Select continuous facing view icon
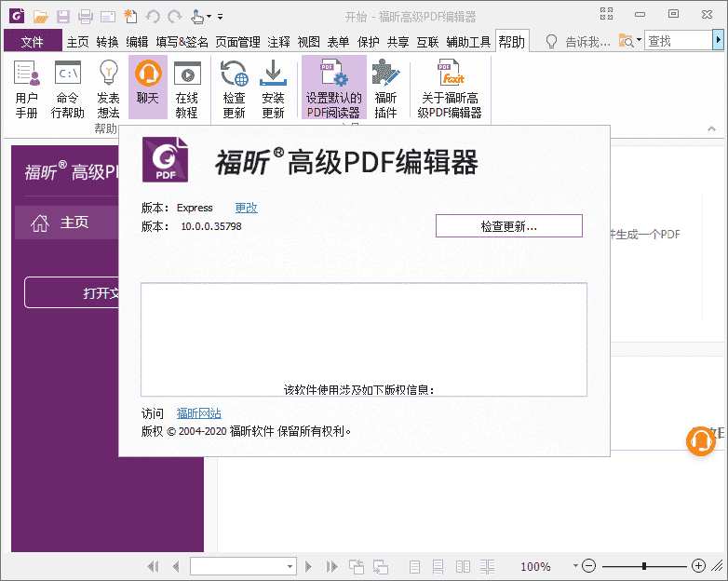728x581 pixels. 487,567
